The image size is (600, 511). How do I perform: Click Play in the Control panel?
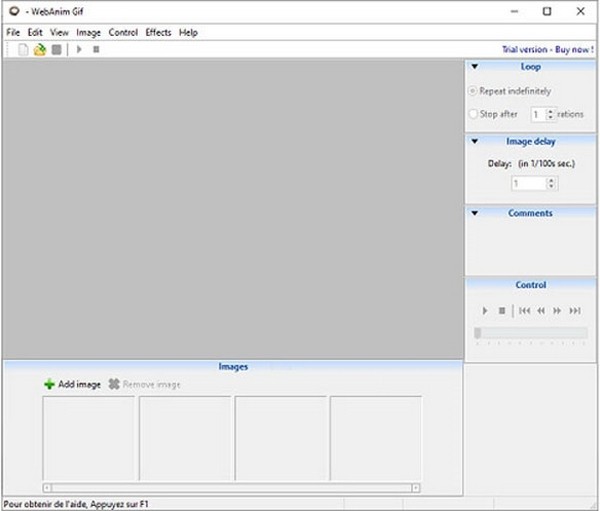pos(485,311)
